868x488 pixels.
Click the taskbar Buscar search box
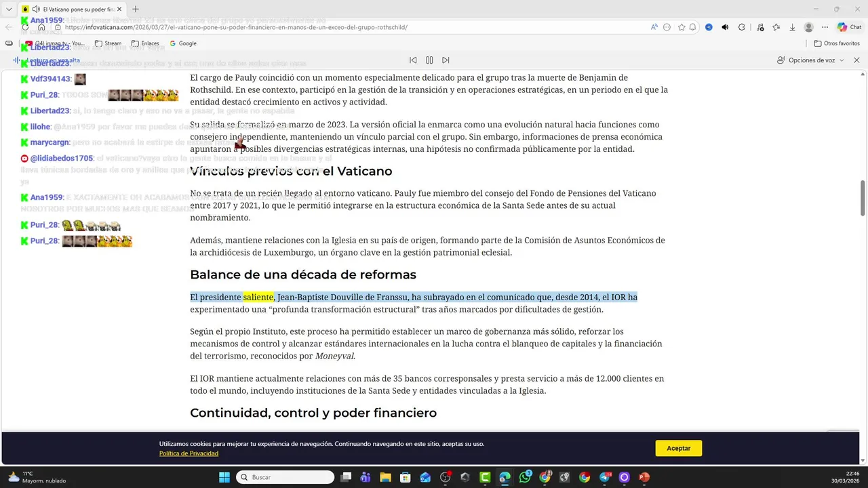tap(285, 477)
